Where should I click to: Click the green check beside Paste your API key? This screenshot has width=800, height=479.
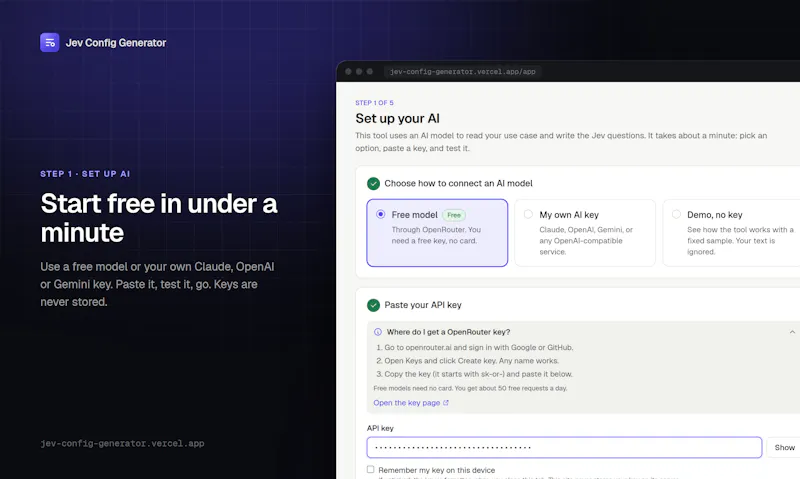pyautogui.click(x=373, y=305)
